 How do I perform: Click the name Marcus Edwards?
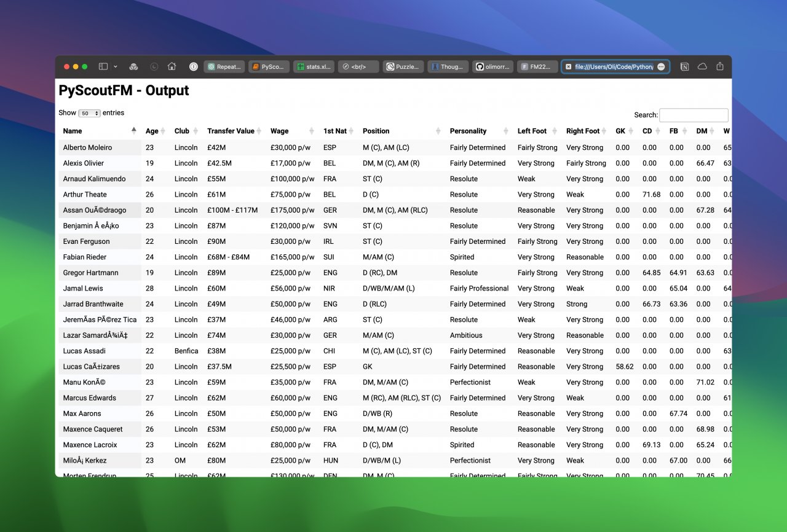(x=89, y=397)
